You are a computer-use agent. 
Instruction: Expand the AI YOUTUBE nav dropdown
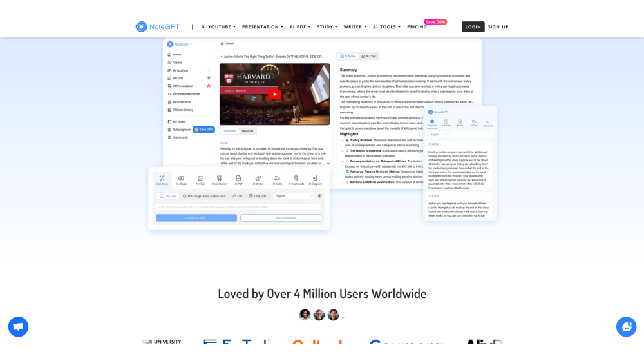[x=218, y=27]
